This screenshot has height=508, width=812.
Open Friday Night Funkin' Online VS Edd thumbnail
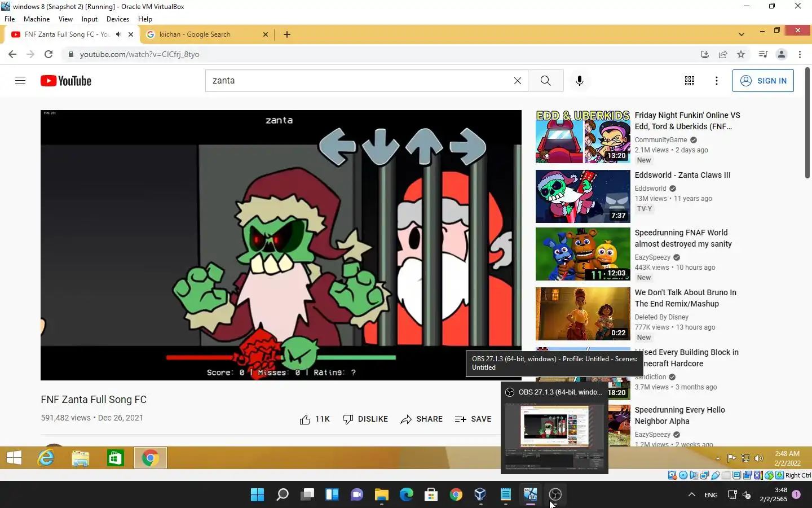582,137
